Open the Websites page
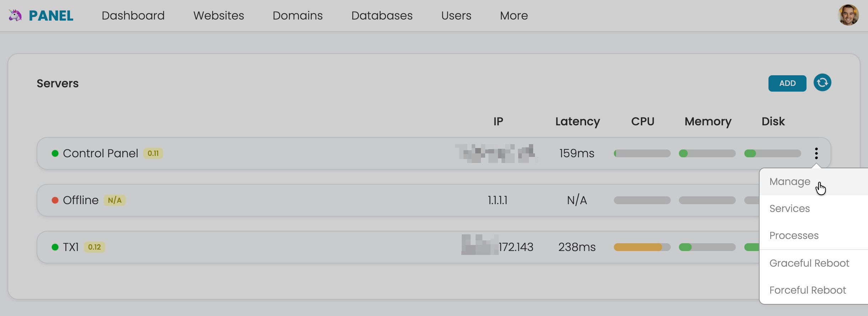This screenshot has height=316, width=868. [x=219, y=16]
